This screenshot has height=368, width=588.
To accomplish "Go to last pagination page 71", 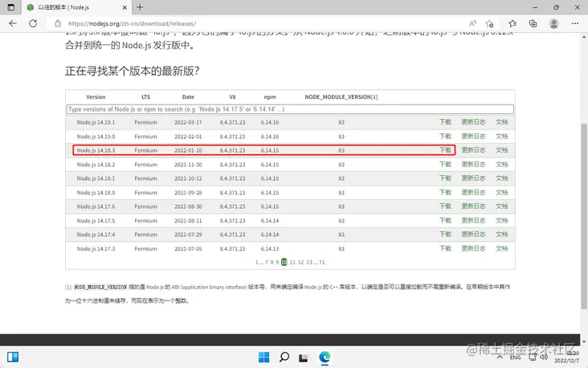I will click(322, 262).
